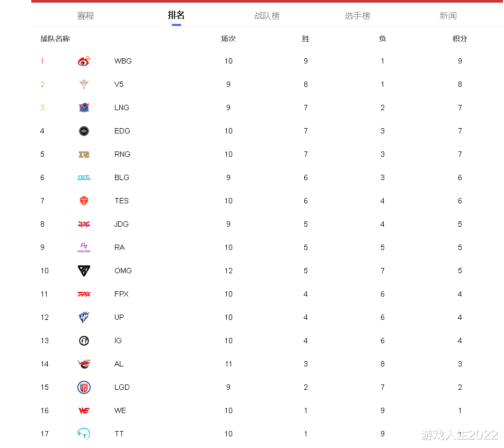Click the WE team name
Screen dimensions: 504x448
click(120, 411)
